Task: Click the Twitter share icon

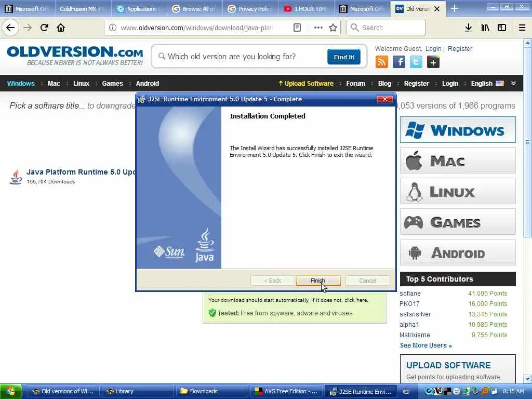Action: pos(416,62)
